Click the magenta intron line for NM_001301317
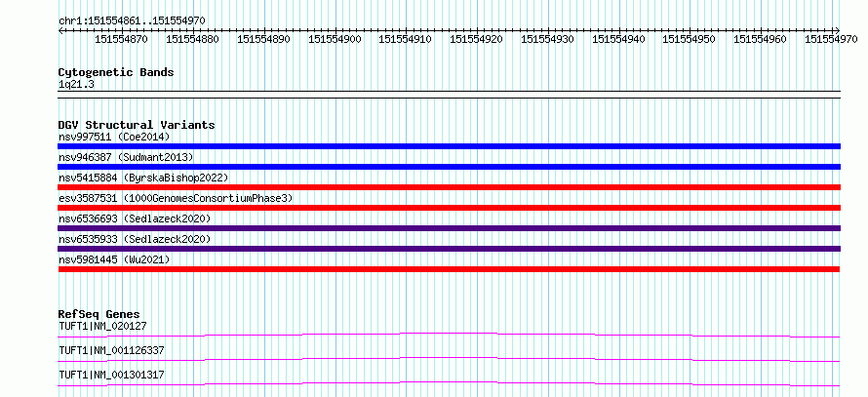The height and width of the screenshot is (397, 868). (x=449, y=383)
